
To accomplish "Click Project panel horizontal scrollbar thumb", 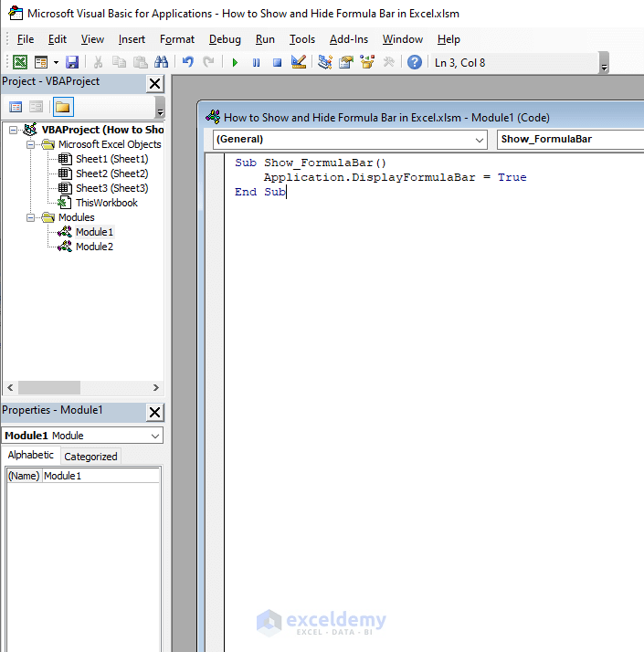I will pos(49,387).
